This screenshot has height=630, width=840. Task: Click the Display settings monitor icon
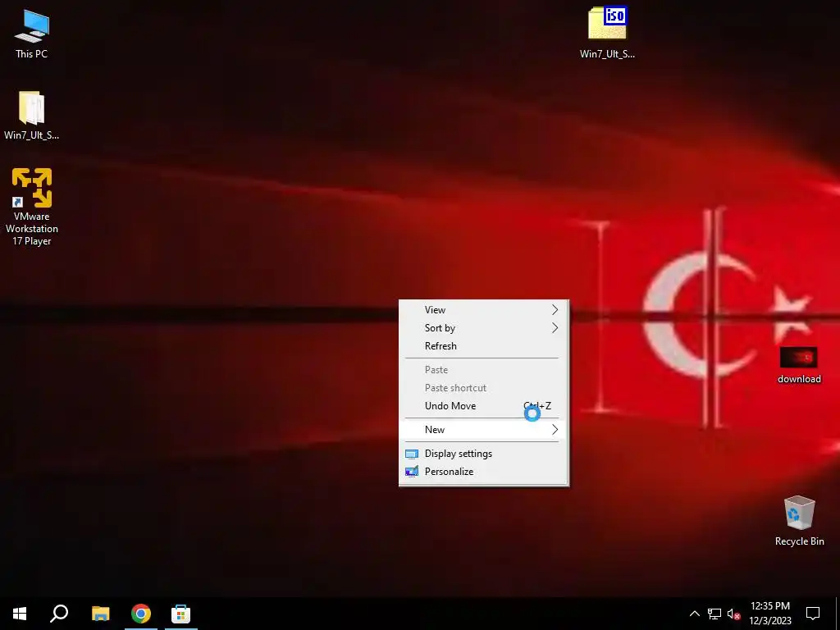[412, 454]
